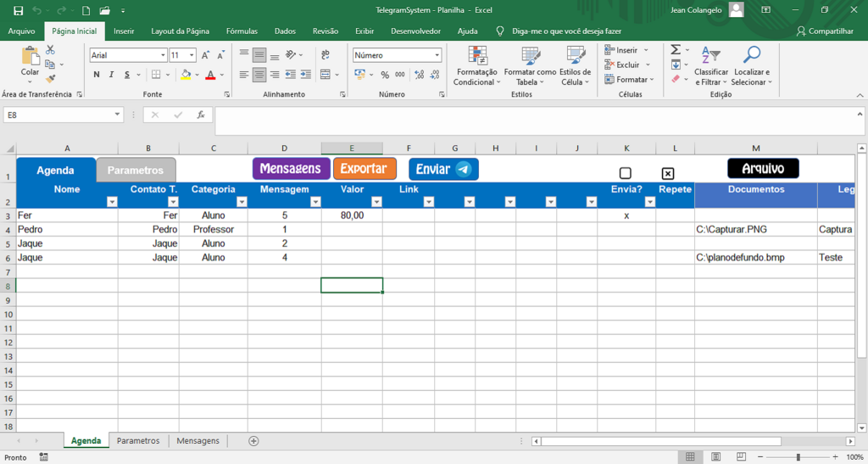Tick the empty checkbox above Envia column
Viewport: 868px width, 464px height.
[625, 173]
